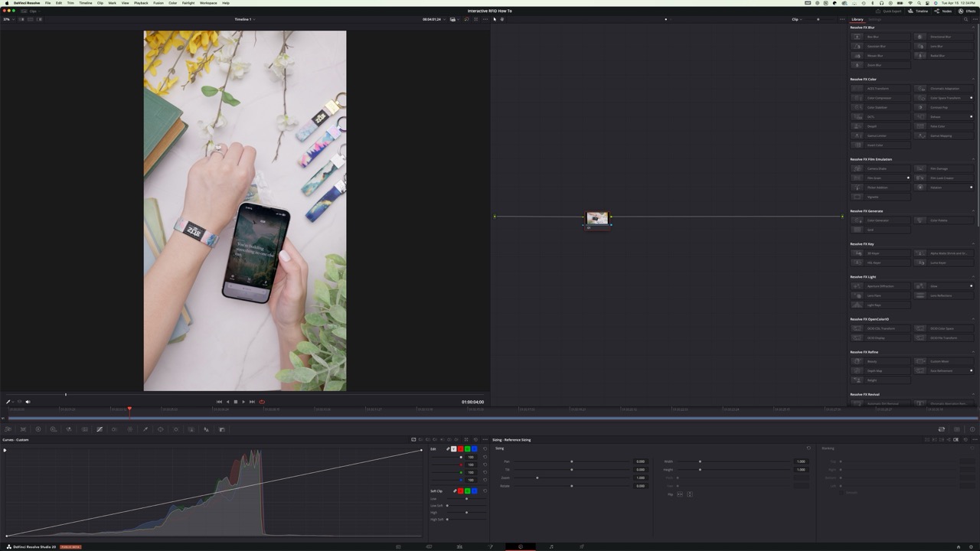
Task: Open the Qualifier eyedropper palette
Action: 145,429
